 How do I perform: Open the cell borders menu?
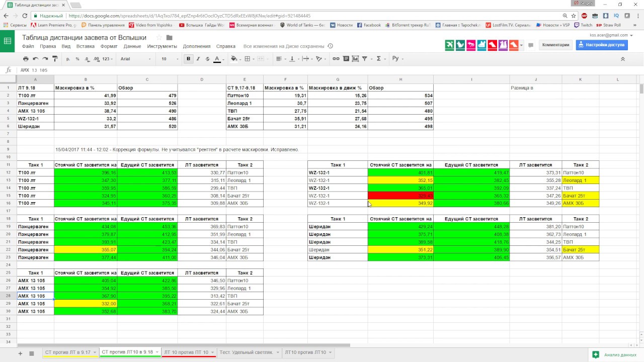(x=249, y=59)
